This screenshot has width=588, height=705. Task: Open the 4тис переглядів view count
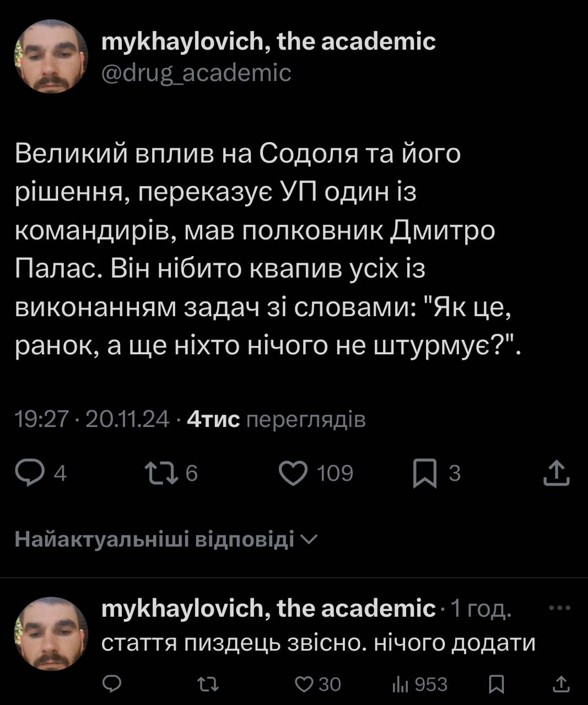(276, 420)
